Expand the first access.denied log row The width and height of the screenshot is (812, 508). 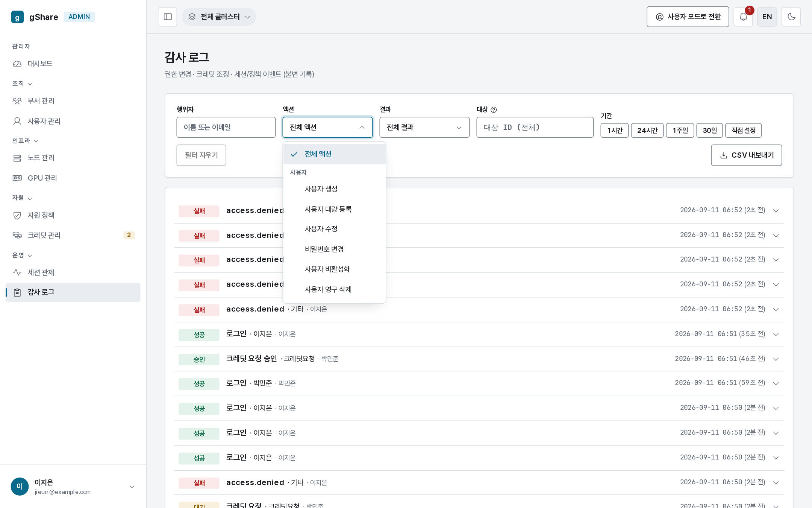776,211
